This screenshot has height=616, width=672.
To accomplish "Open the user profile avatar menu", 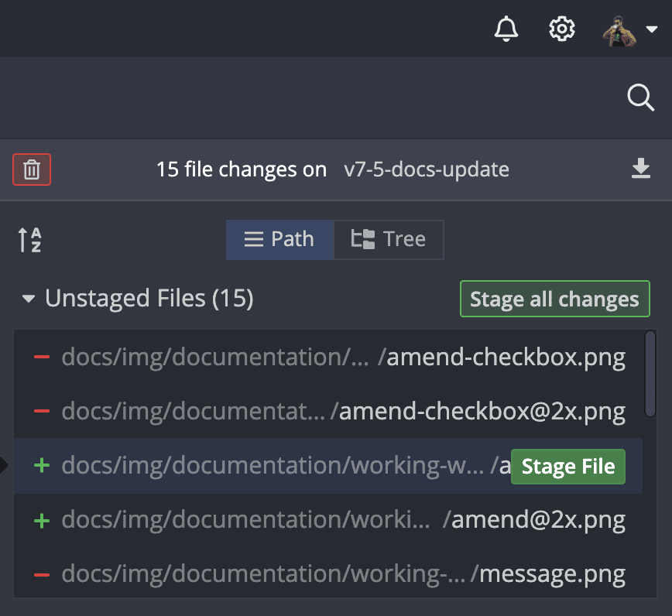I will click(628, 30).
